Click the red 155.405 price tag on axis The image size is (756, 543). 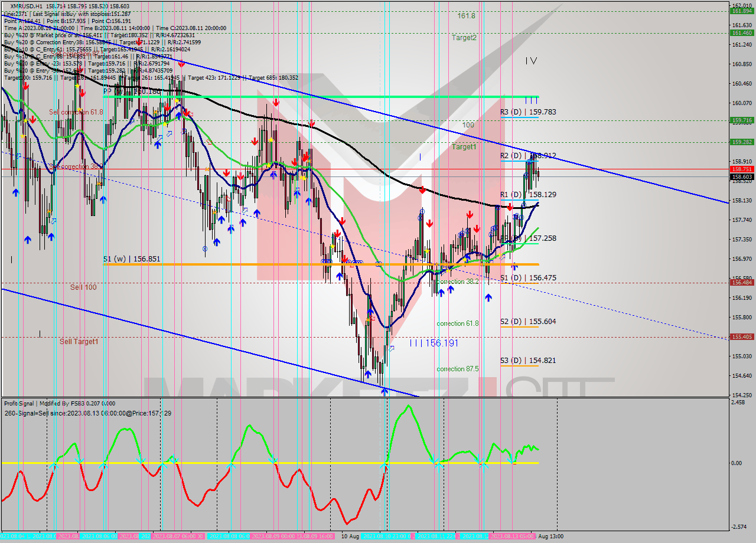coord(742,337)
